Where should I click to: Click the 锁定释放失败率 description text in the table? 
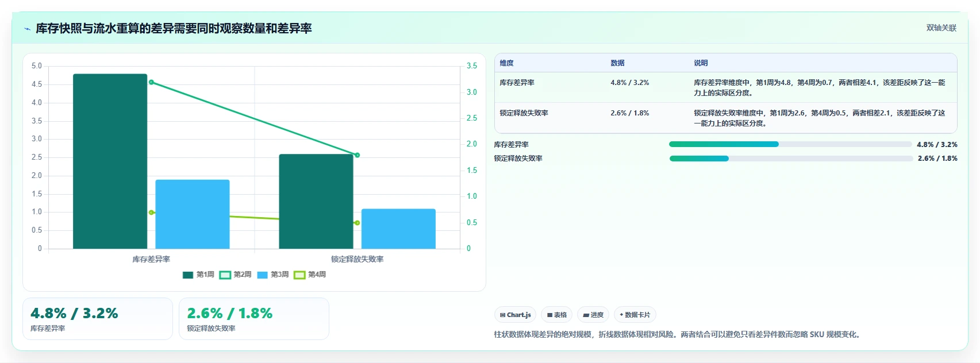pos(819,118)
